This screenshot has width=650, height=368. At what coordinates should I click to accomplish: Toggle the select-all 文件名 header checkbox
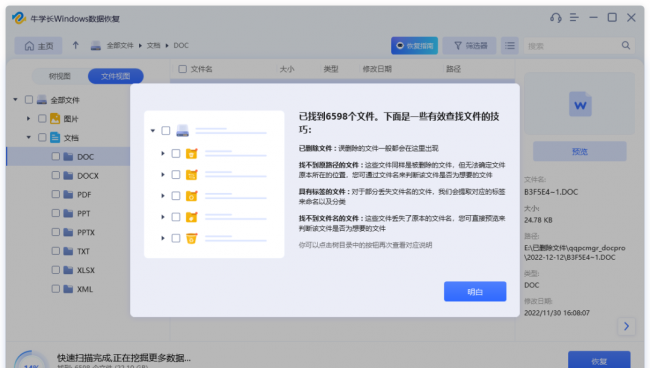tap(182, 69)
